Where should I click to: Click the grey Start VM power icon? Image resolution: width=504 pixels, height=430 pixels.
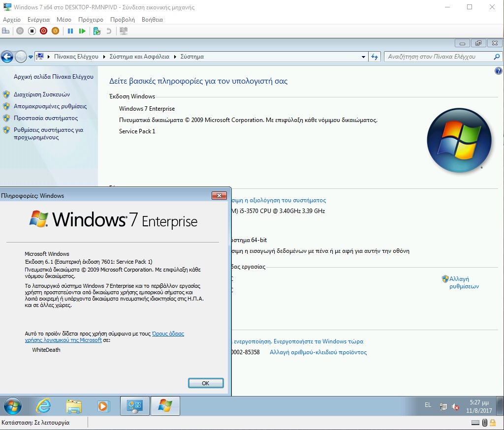click(20, 31)
